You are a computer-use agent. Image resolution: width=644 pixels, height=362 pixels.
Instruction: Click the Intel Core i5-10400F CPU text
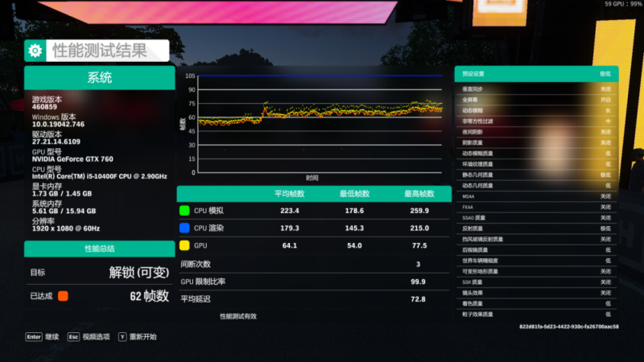(99, 176)
